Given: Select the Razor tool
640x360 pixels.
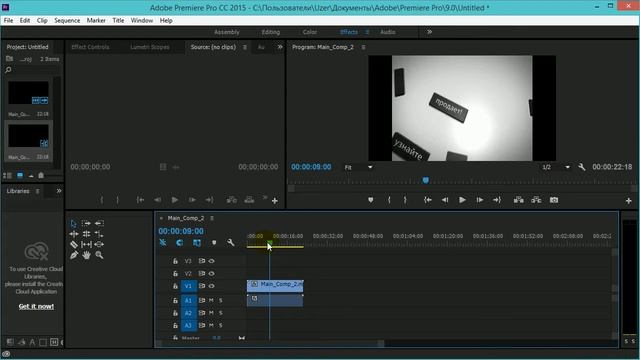Looking at the screenshot, I should pos(73,244).
